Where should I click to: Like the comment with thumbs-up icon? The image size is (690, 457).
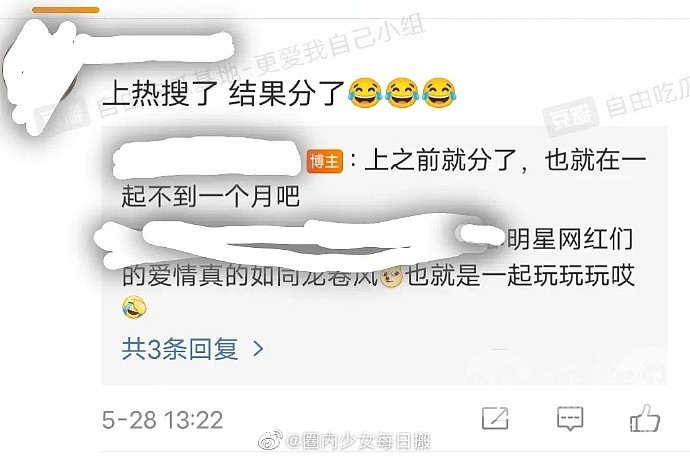click(x=645, y=418)
